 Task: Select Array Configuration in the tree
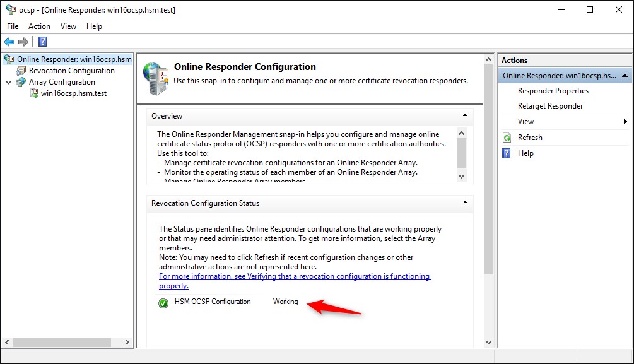(x=62, y=82)
